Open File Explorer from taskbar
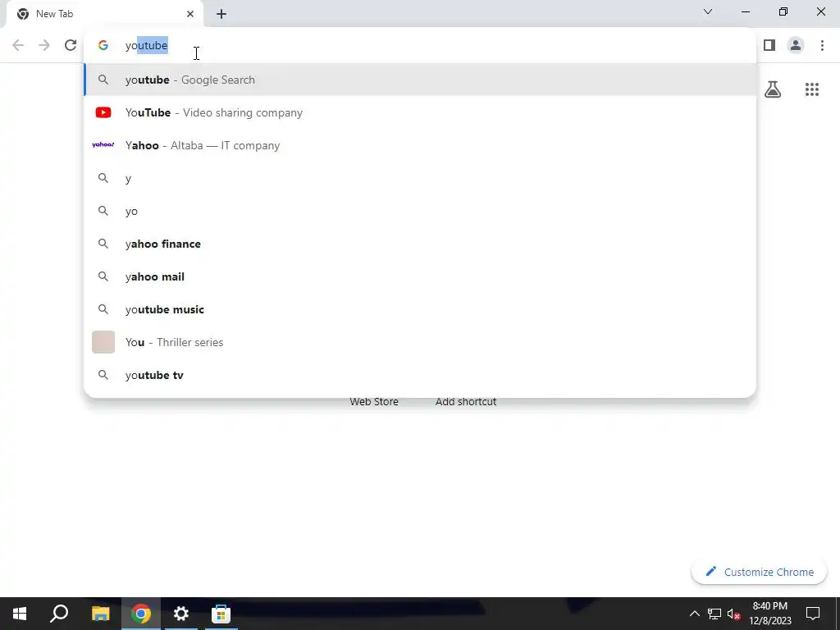Viewport: 840px width, 630px height. point(100,614)
